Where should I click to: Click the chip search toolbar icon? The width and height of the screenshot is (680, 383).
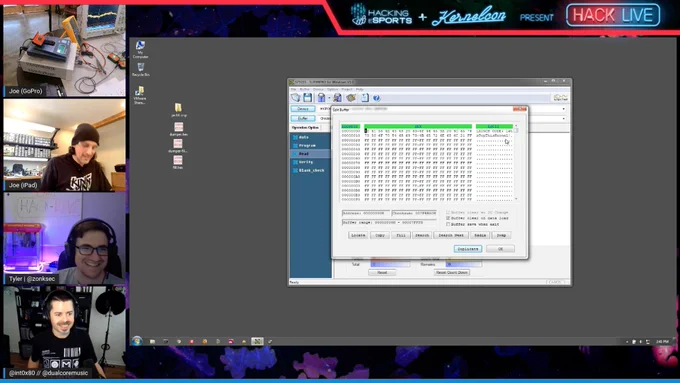coord(337,98)
